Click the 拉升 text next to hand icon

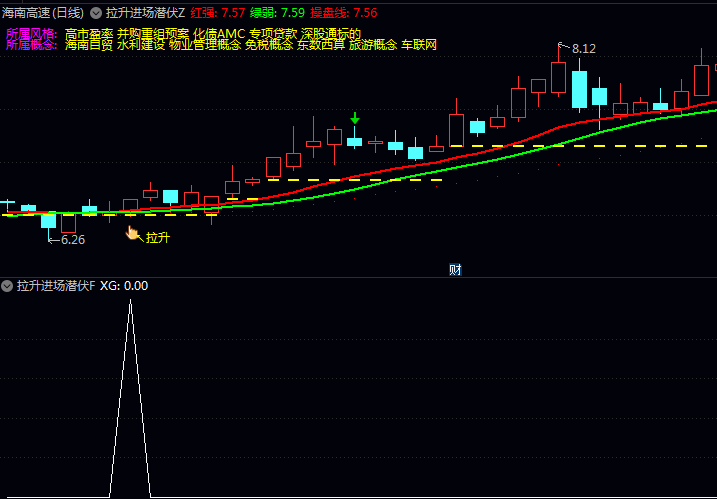158,238
